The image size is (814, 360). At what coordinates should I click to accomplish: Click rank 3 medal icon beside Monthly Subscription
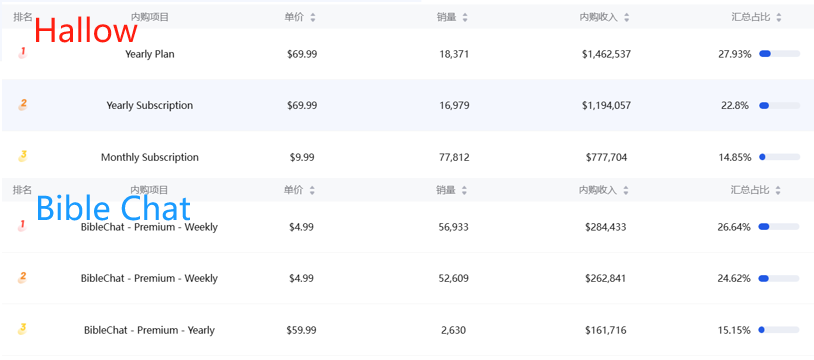pos(22,156)
